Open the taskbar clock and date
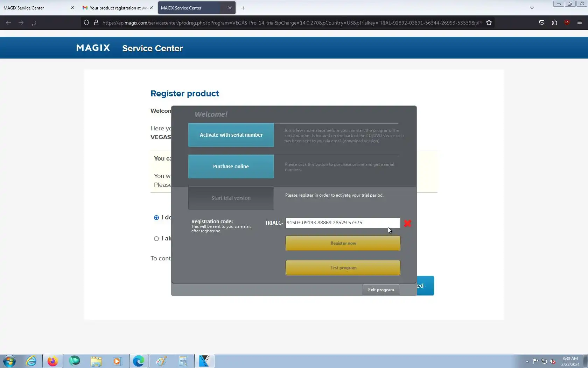588x368 pixels. 570,361
